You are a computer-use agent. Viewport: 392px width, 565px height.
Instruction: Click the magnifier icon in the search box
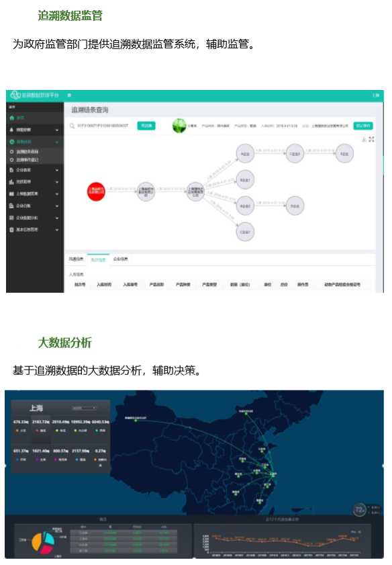pyautogui.click(x=72, y=126)
